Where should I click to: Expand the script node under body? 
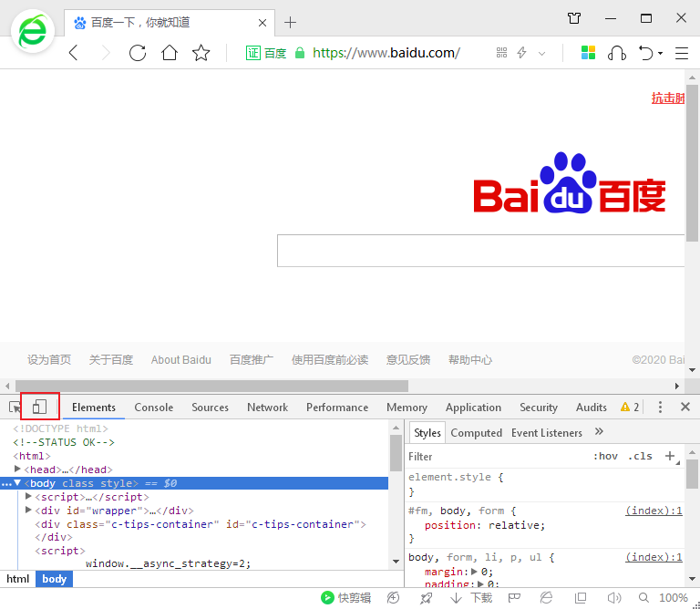pyautogui.click(x=28, y=496)
